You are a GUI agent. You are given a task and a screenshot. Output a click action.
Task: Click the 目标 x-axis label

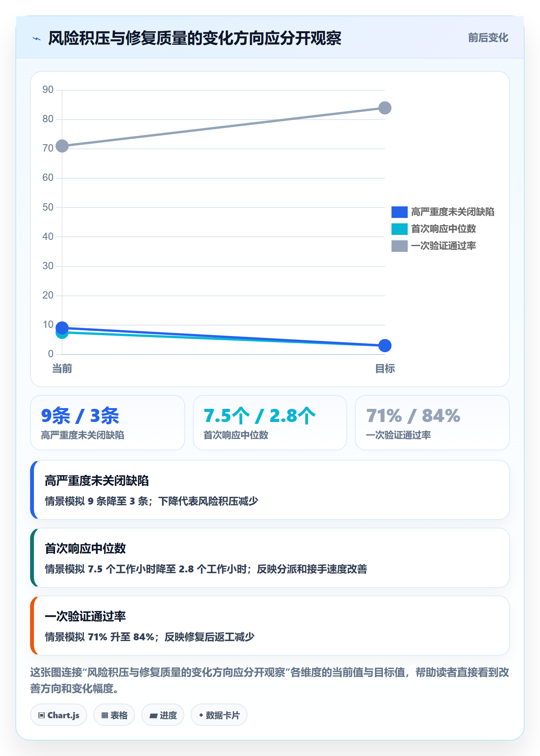(385, 369)
